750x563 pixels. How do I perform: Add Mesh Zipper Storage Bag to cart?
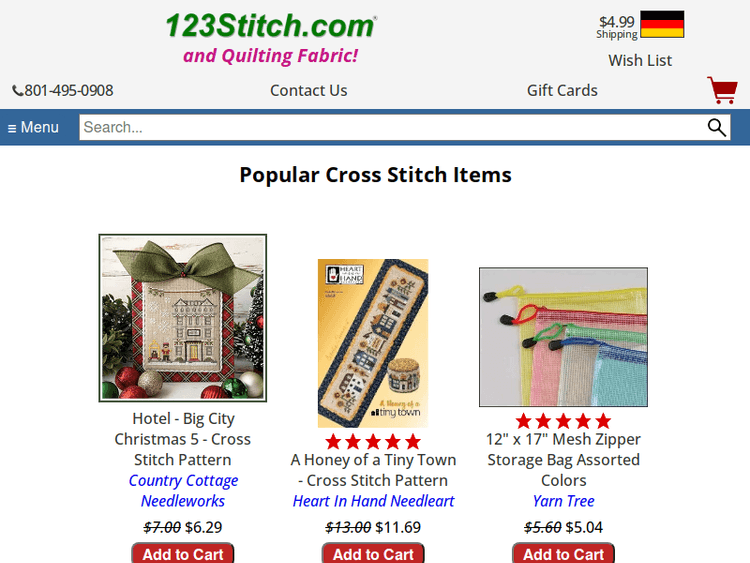[563, 553]
